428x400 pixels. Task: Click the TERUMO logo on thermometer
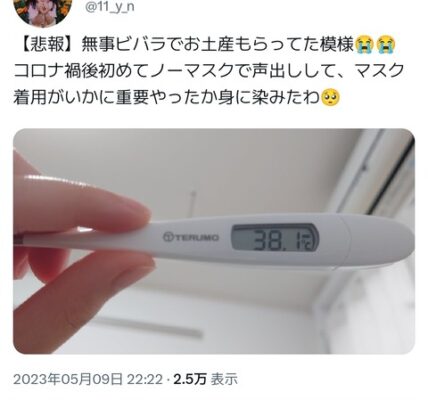click(191, 237)
